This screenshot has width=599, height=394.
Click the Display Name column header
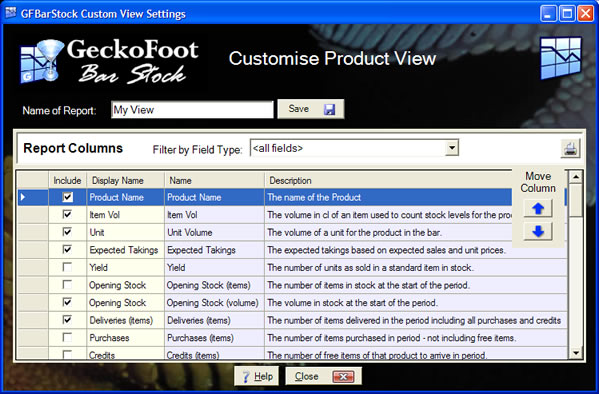coord(126,180)
